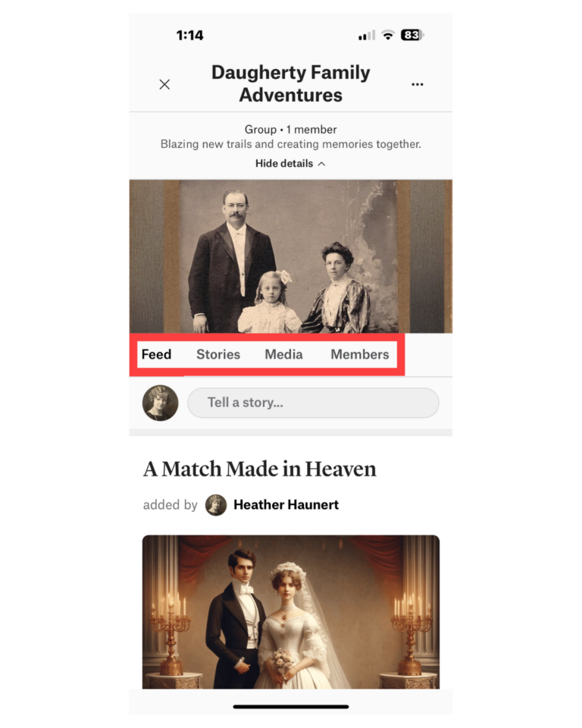View the Members tab
This screenshot has width=582, height=728.
360,355
